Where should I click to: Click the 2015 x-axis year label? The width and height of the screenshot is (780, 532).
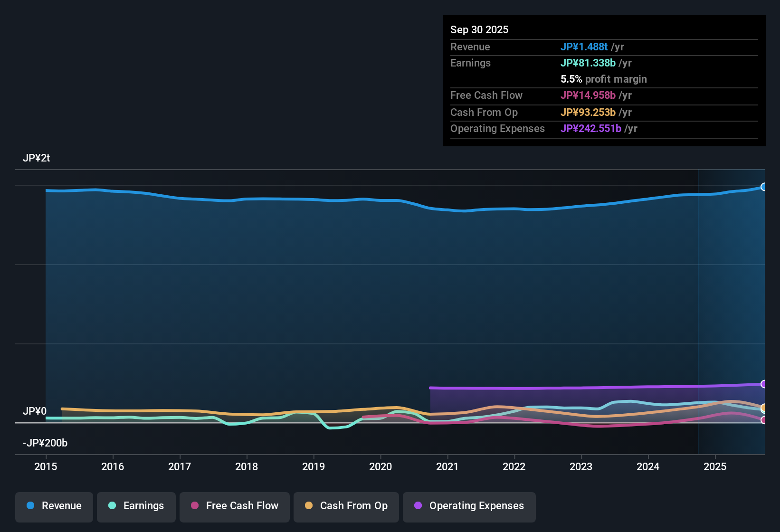[46, 466]
